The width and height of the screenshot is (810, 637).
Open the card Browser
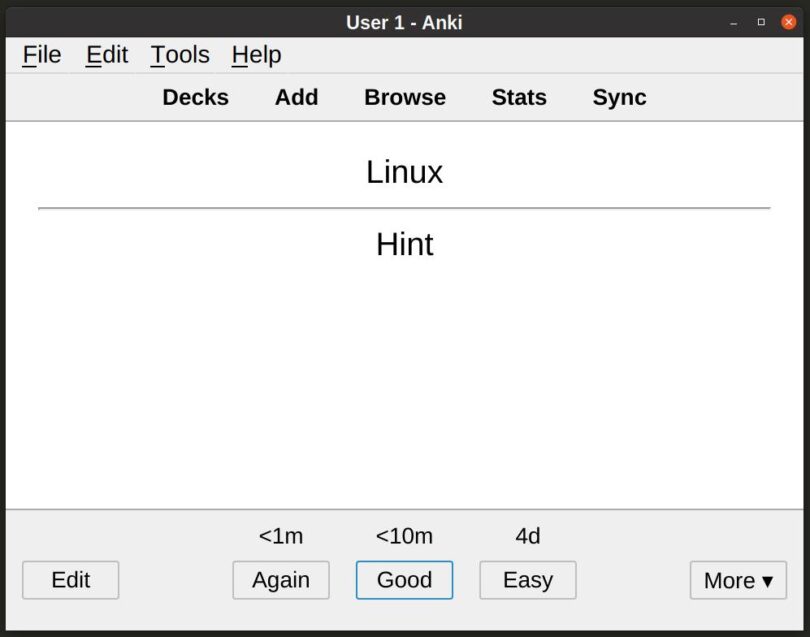click(x=404, y=97)
